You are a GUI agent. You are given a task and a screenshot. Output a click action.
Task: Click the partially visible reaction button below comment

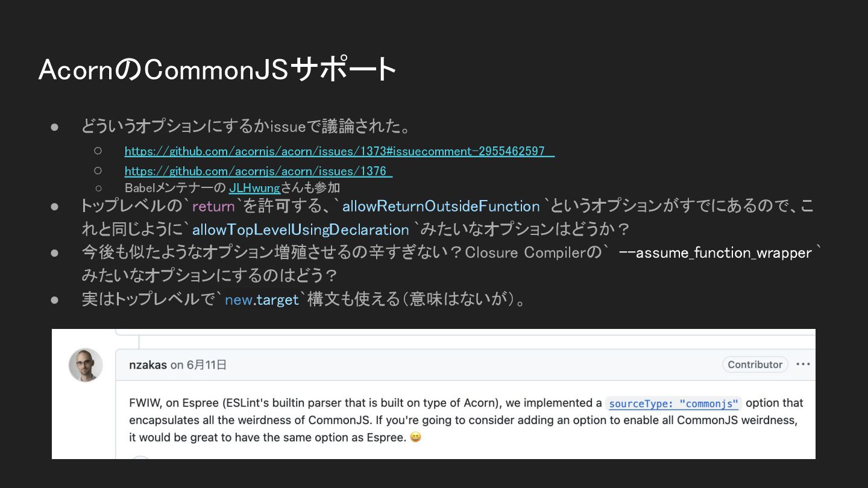coord(140,457)
